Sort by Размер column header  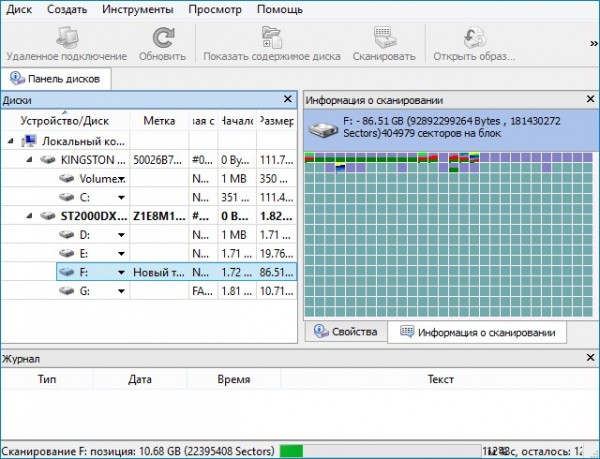tap(276, 121)
